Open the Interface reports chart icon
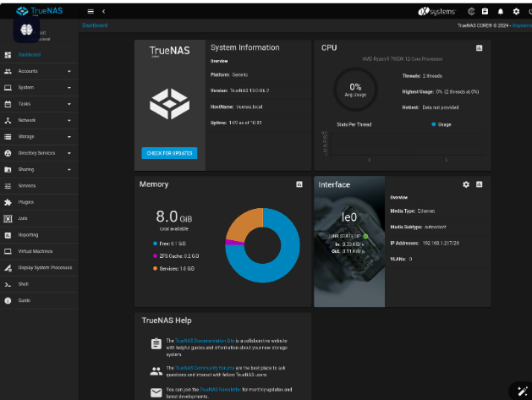532x400 pixels. pos(479,184)
